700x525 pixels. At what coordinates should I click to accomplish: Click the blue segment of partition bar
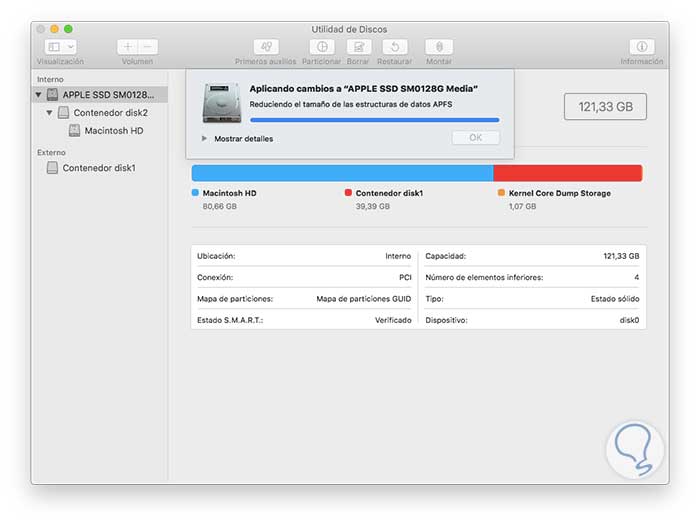342,173
